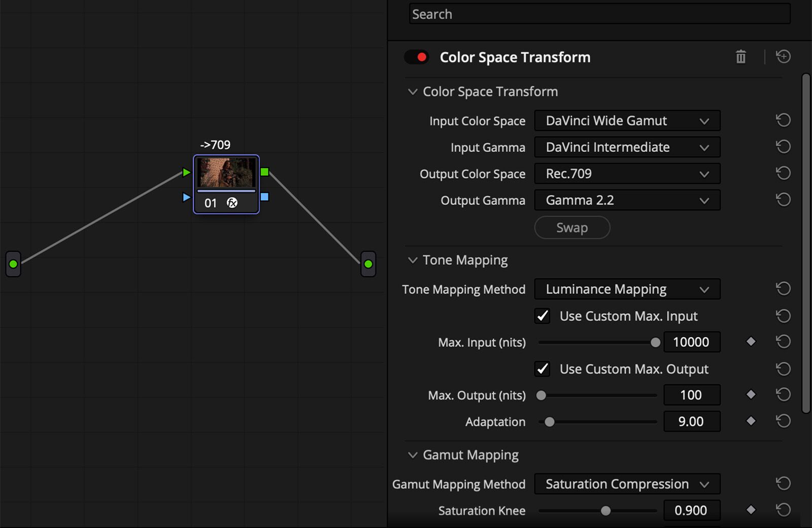Add keyframe for Max. Input nits
Image resolution: width=812 pixels, height=528 pixels.
(x=751, y=342)
